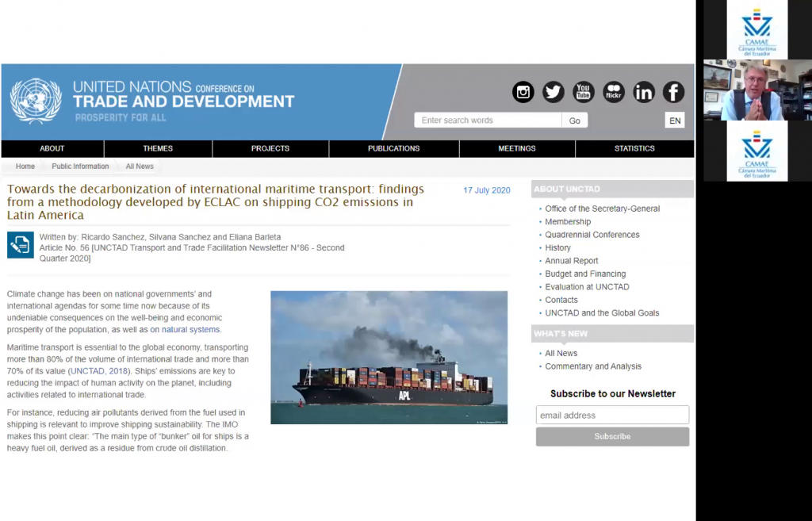Click the United Nations emblem logo
The height and width of the screenshot is (521, 812).
[36, 101]
